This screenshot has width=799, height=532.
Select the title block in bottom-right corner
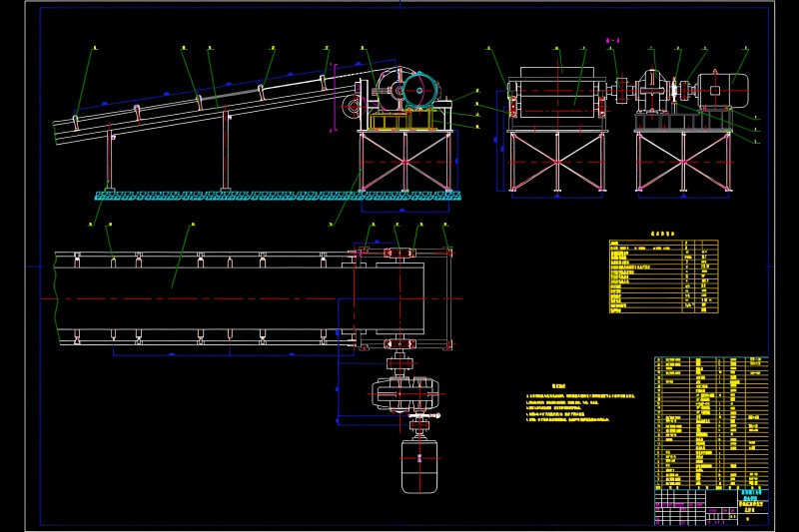711,505
